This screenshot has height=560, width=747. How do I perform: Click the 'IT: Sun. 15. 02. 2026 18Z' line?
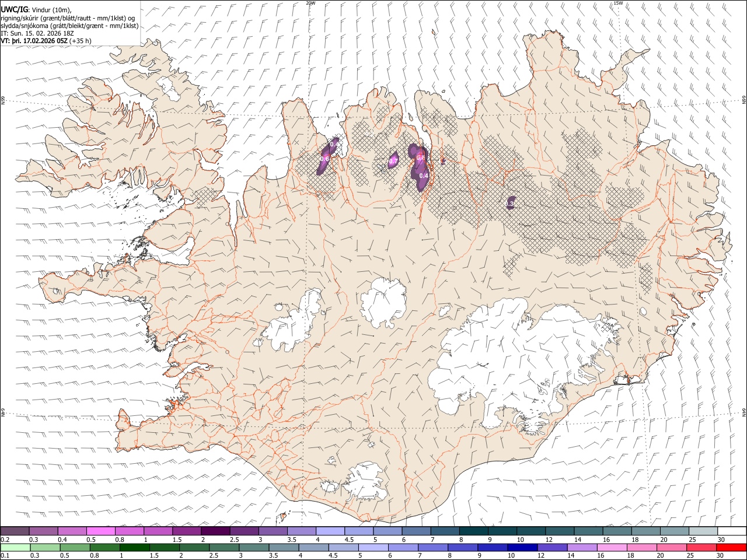point(37,33)
